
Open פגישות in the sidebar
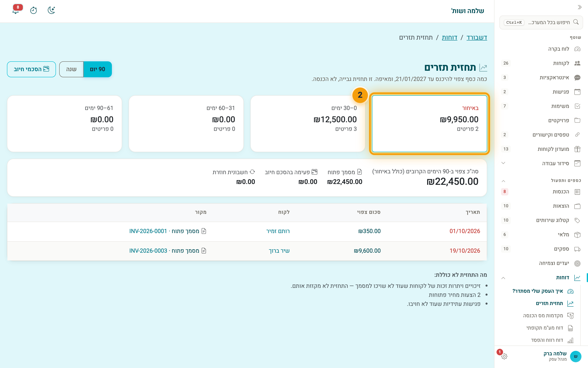541,92
